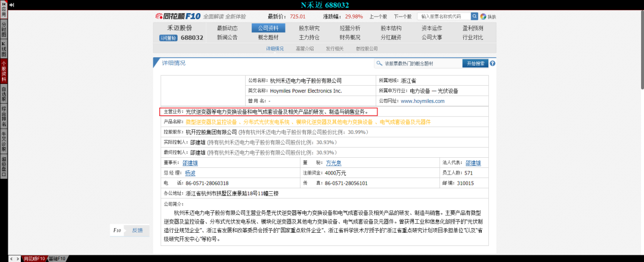This screenshot has height=262, width=644.
Task: Go to the 发行相关 sub-tab
Action: tap(335, 48)
